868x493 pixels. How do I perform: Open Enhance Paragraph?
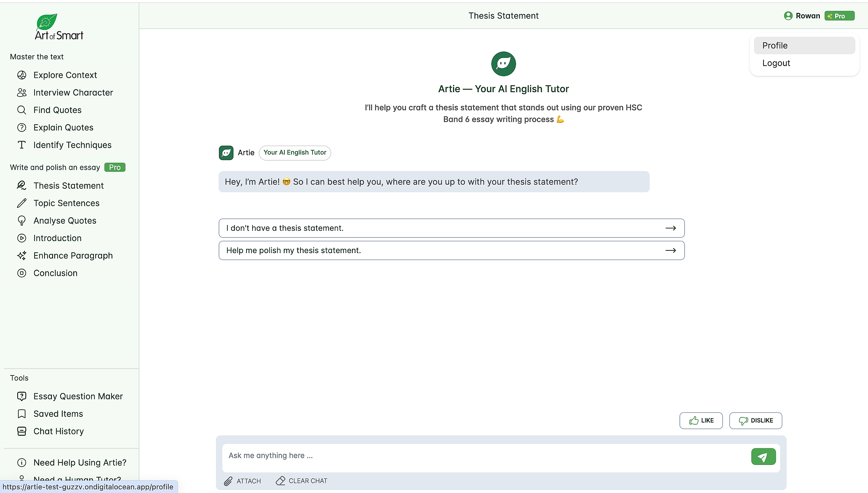(x=73, y=255)
